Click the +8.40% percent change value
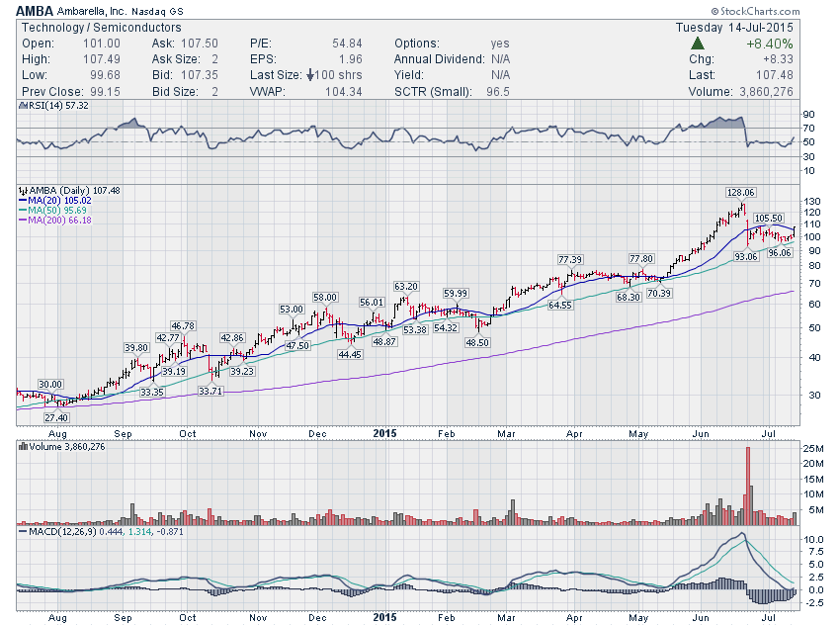Screen dimensions: 840x626 (x=769, y=44)
